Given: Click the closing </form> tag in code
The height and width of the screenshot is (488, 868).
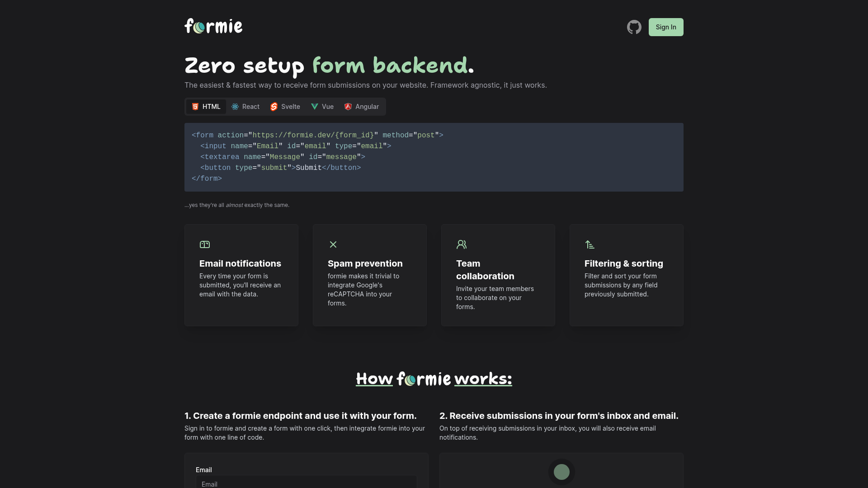Looking at the screenshot, I should (x=207, y=178).
